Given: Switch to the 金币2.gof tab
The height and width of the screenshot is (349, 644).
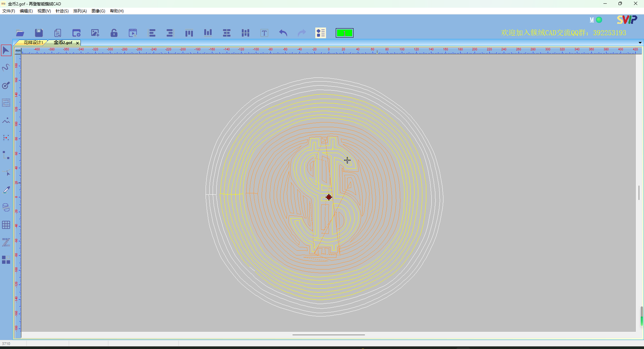Looking at the screenshot, I should [63, 43].
